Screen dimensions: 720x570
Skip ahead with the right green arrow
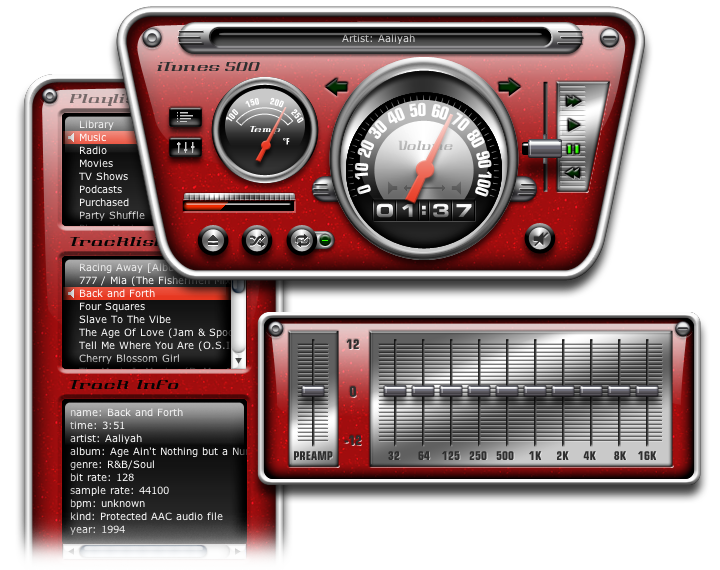click(510, 87)
